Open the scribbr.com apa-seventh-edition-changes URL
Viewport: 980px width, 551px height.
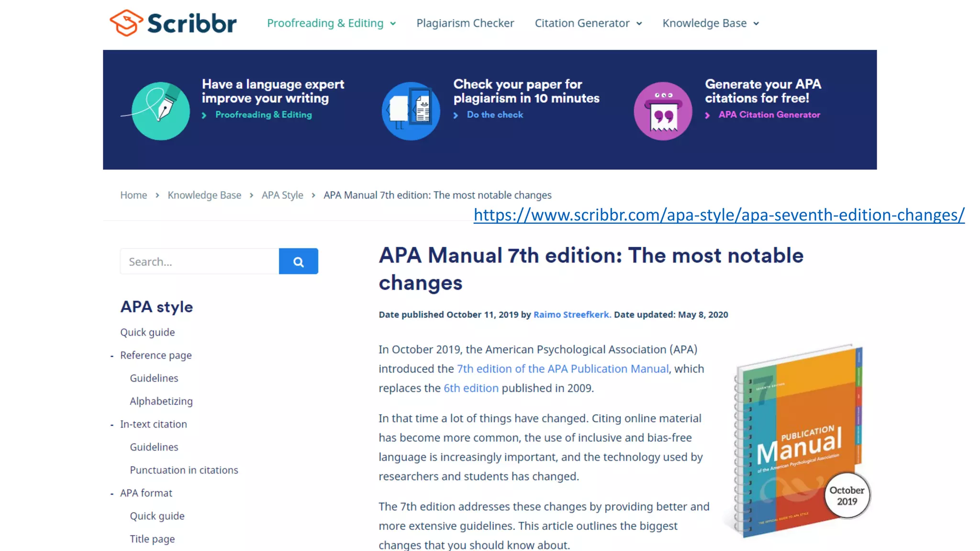coord(719,215)
